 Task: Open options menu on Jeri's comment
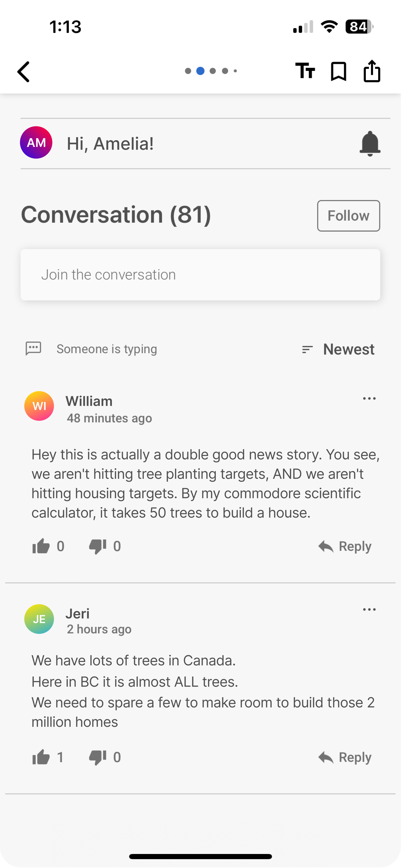click(x=369, y=609)
